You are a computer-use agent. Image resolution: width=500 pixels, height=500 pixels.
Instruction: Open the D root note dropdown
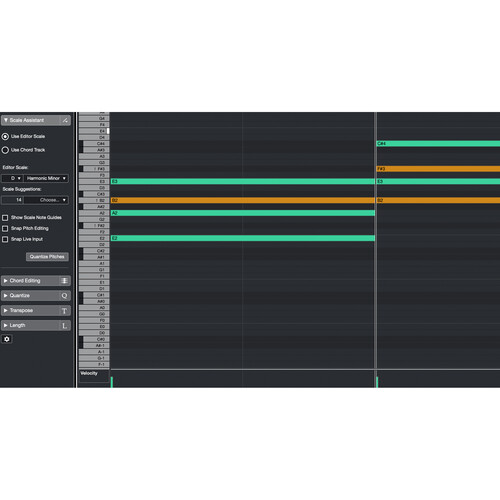tap(12, 178)
